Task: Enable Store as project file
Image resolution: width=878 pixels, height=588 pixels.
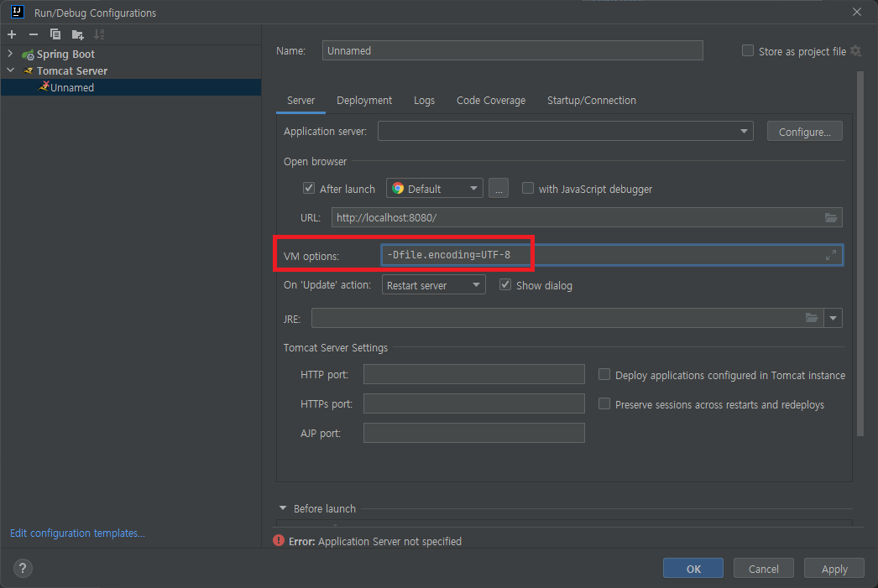Action: pos(748,51)
